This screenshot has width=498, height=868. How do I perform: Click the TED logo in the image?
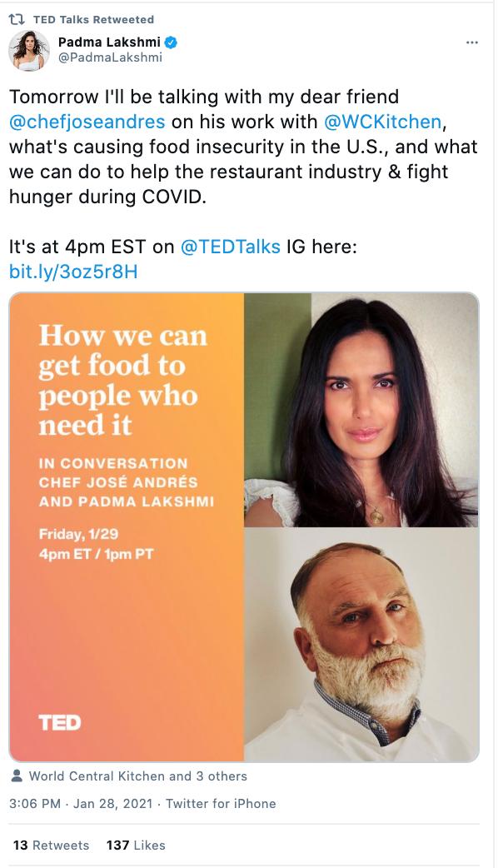coord(60,722)
